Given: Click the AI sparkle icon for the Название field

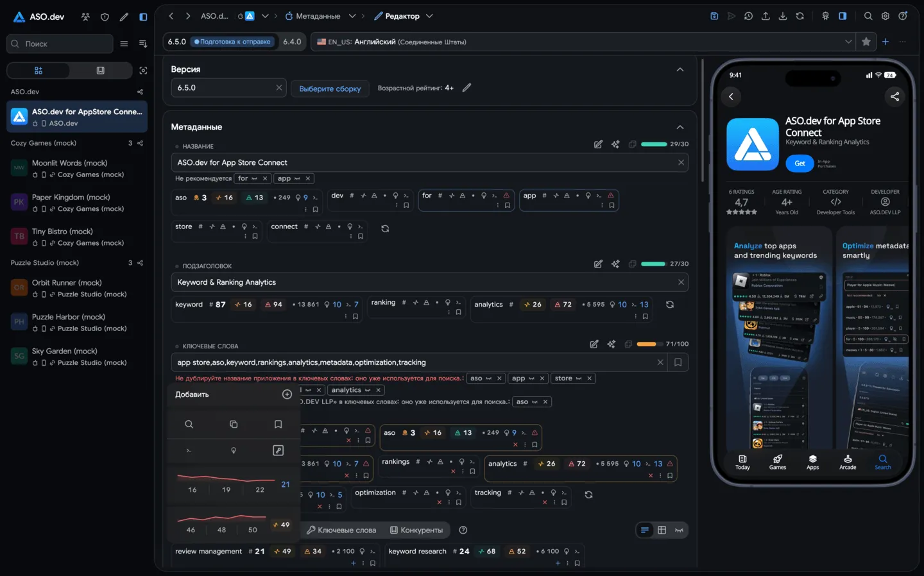Looking at the screenshot, I should click(x=615, y=144).
